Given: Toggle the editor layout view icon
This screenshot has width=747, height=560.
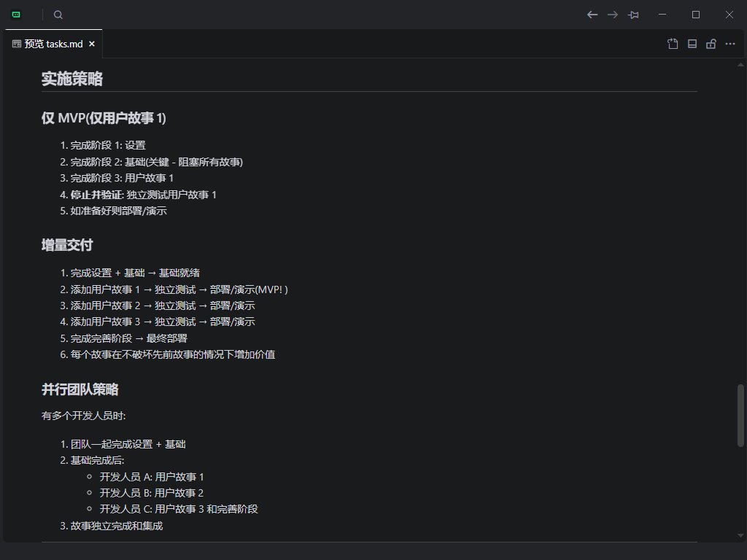Looking at the screenshot, I should tap(692, 44).
